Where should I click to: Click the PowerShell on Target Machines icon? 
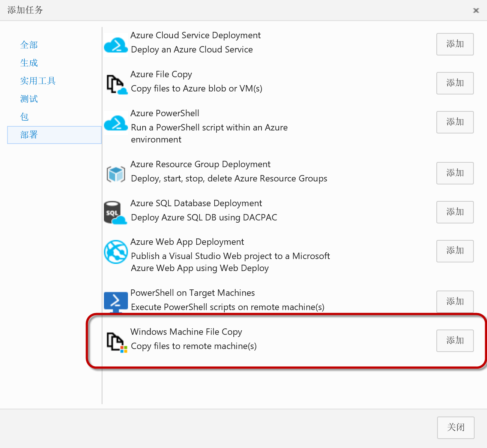(x=116, y=302)
